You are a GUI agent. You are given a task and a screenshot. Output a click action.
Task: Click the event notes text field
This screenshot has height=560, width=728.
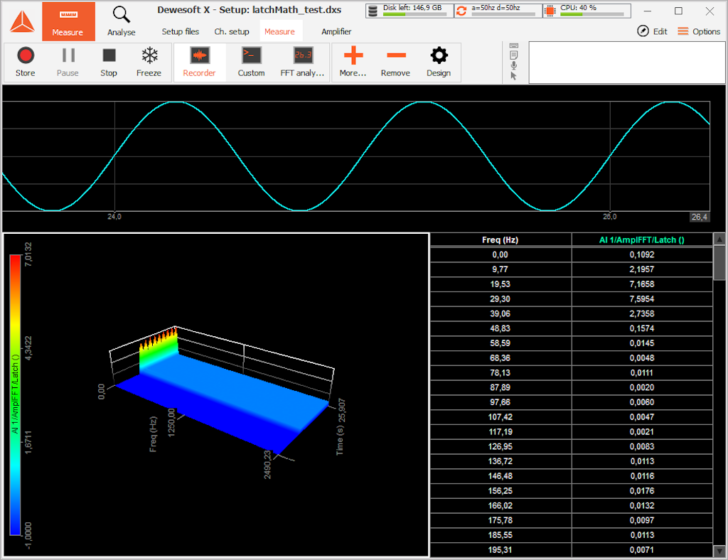[x=626, y=63]
